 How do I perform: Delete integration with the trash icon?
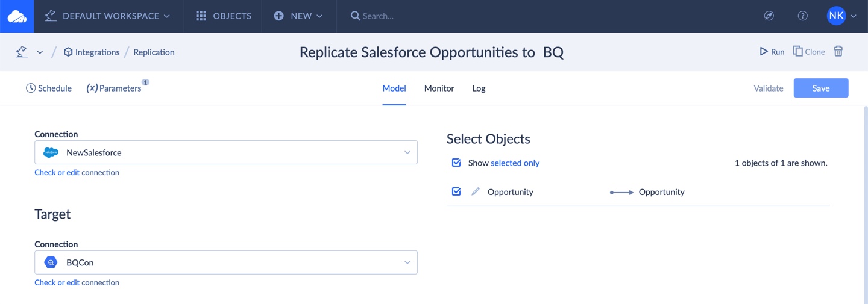838,51
